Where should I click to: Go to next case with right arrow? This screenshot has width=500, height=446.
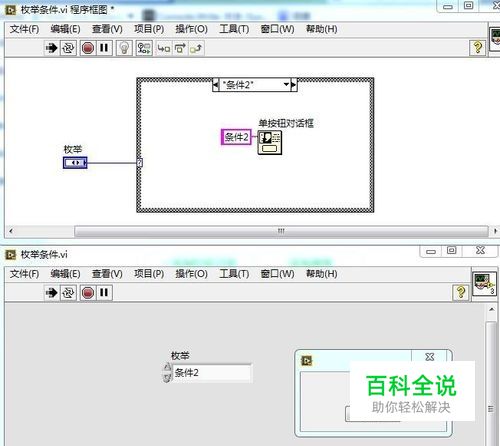(x=294, y=85)
